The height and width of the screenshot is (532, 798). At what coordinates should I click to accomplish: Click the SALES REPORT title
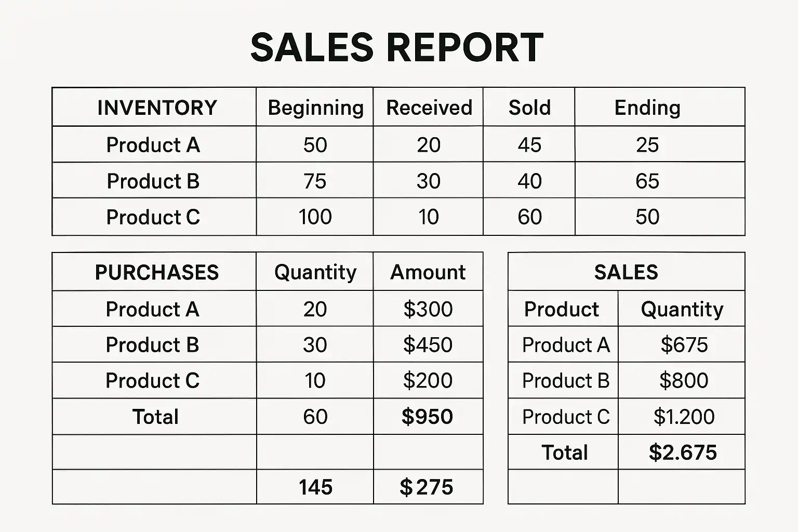[397, 47]
